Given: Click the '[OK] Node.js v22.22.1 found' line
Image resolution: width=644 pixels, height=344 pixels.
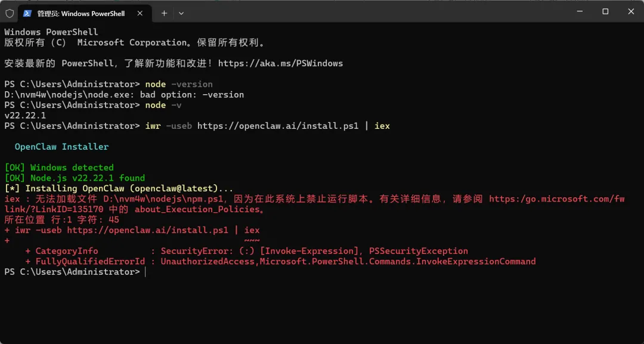Looking at the screenshot, I should click(75, 178).
